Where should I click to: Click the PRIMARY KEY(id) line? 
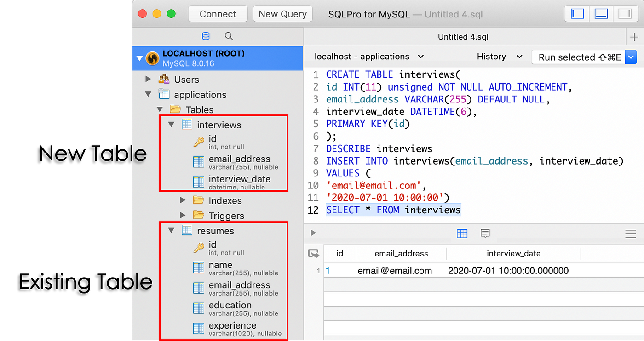pos(368,124)
